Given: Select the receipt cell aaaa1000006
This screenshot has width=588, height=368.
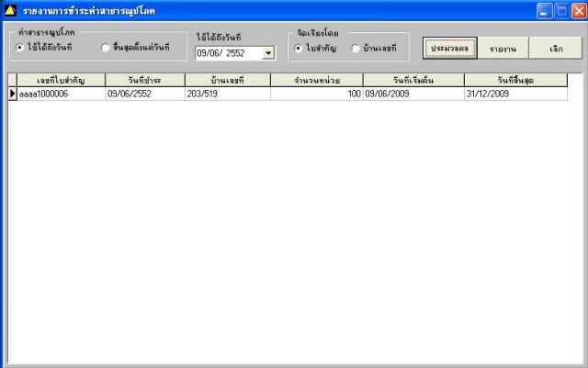Looking at the screenshot, I should point(62,94).
